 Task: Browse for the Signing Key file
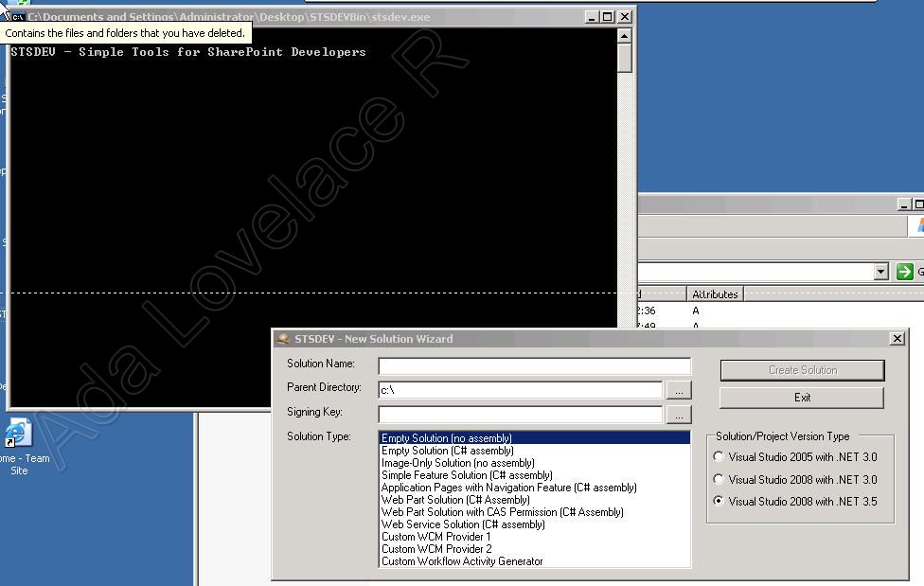679,415
